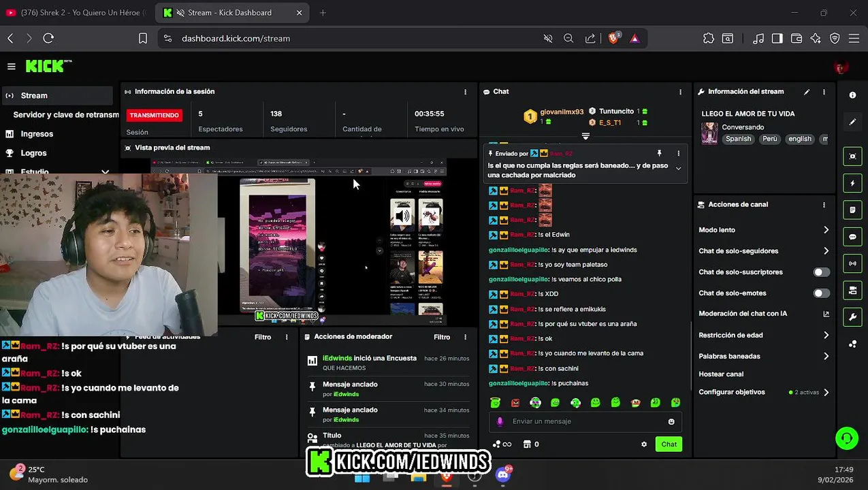The image size is (868, 490).
Task: Open a new browser tab
Action: [323, 12]
